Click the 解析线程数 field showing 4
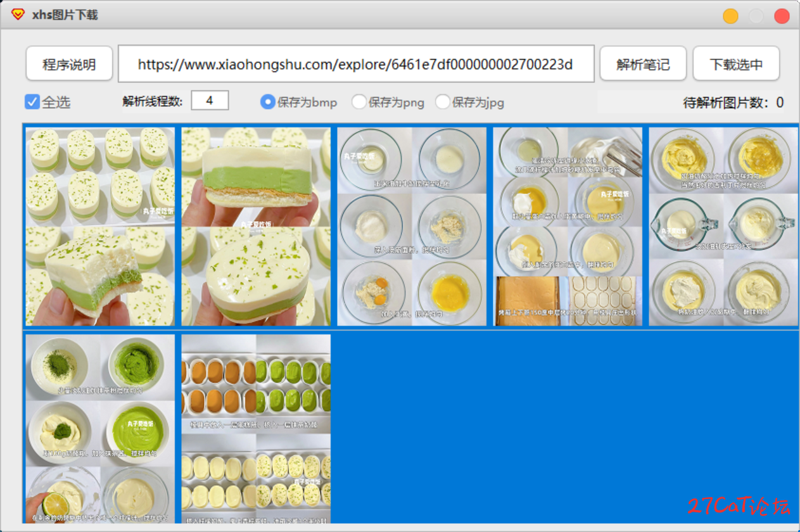Screen dimensions: 800x532 pyautogui.click(x=210, y=100)
